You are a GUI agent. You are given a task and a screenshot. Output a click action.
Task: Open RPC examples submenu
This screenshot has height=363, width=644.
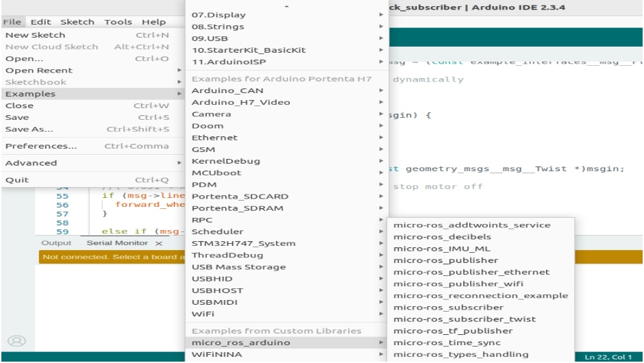[x=286, y=220]
